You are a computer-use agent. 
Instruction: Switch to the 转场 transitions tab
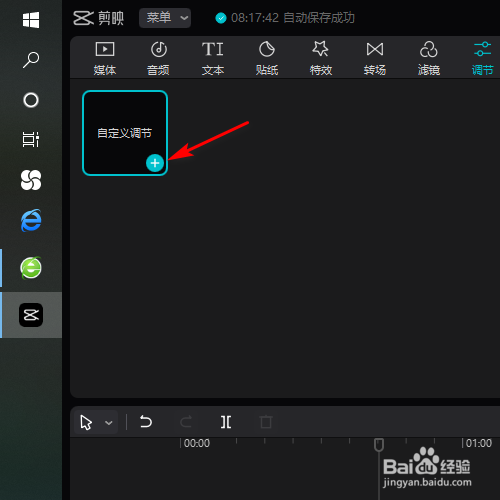point(375,59)
